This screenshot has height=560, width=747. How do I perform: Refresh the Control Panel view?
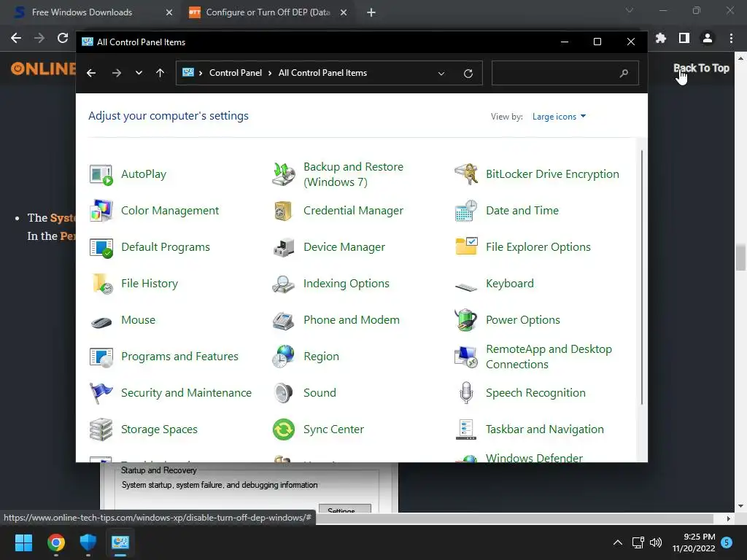(x=468, y=74)
